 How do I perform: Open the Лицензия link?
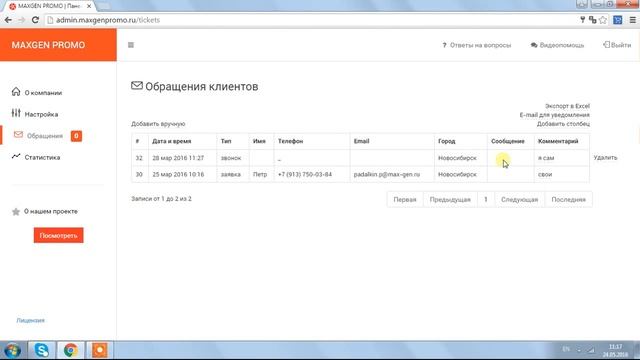(31, 320)
